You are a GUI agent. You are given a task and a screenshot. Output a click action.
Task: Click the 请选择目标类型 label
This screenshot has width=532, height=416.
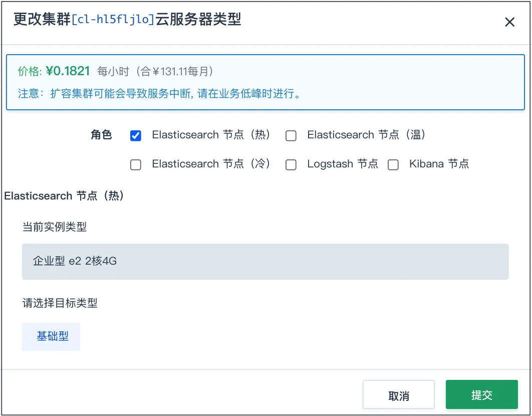(60, 303)
